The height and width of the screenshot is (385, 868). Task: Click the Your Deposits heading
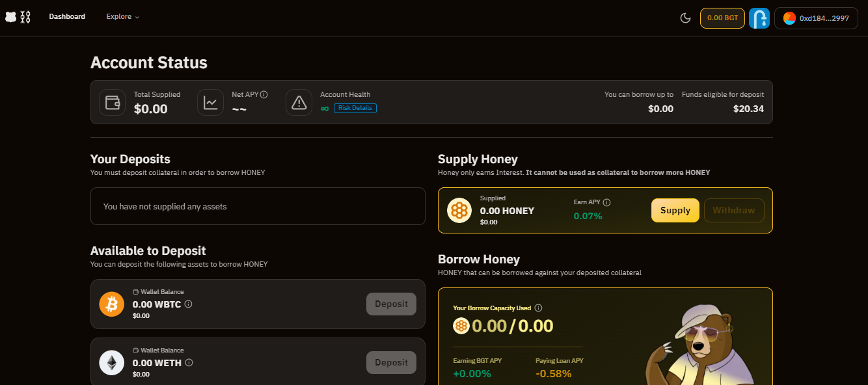click(130, 159)
